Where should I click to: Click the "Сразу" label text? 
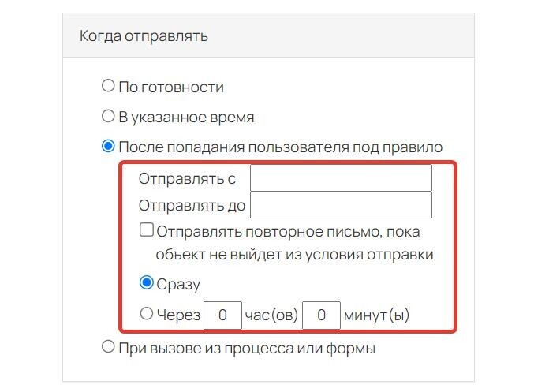[x=178, y=285]
